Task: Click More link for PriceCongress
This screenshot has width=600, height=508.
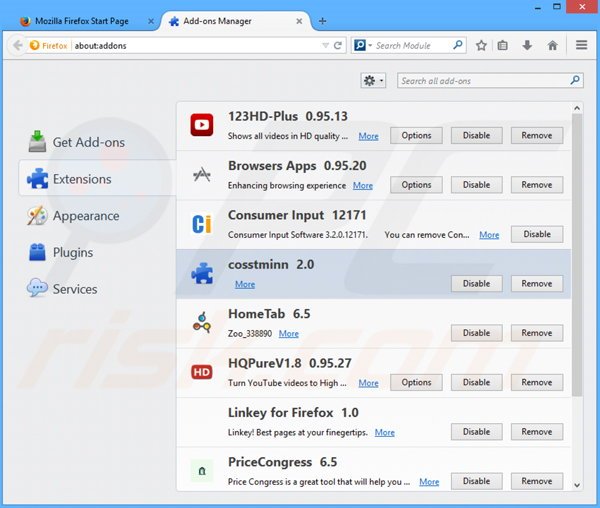Action: click(429, 482)
